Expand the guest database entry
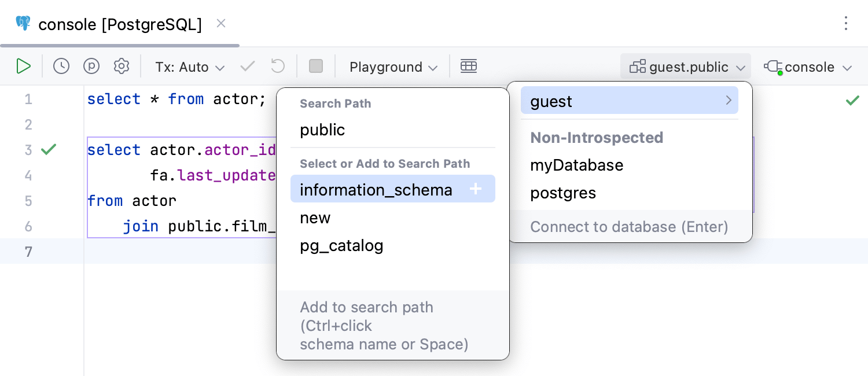This screenshot has width=868, height=376. 728,100
